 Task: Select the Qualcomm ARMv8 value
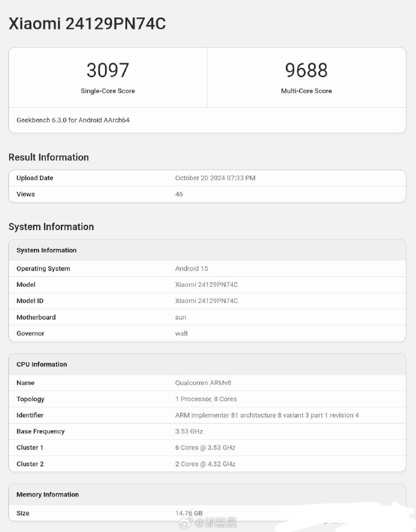pyautogui.click(x=203, y=383)
